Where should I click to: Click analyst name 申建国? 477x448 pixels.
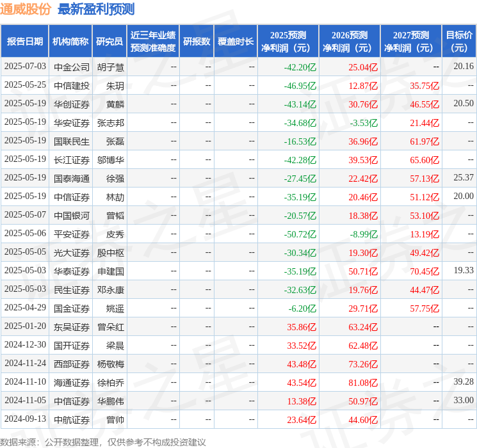[111, 271]
